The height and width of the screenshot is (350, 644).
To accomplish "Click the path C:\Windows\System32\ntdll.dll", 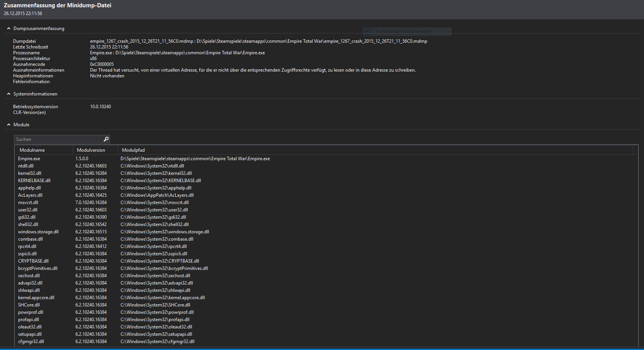I will 152,166.
